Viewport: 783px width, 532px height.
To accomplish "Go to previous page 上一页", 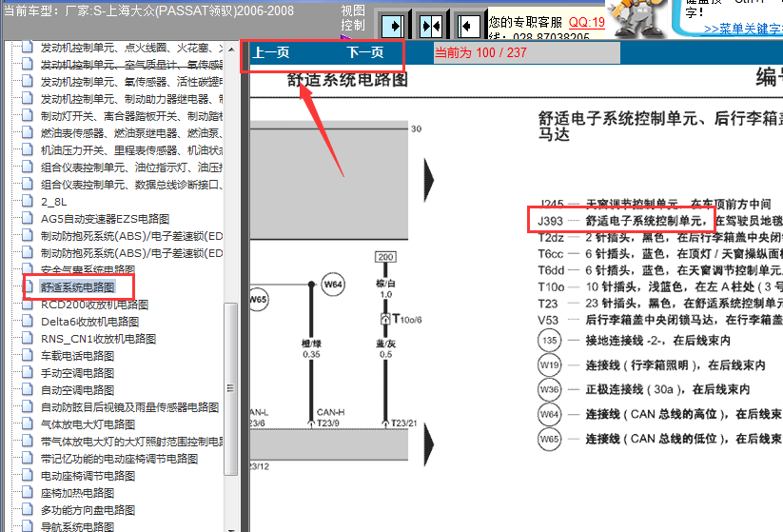I will pos(270,52).
